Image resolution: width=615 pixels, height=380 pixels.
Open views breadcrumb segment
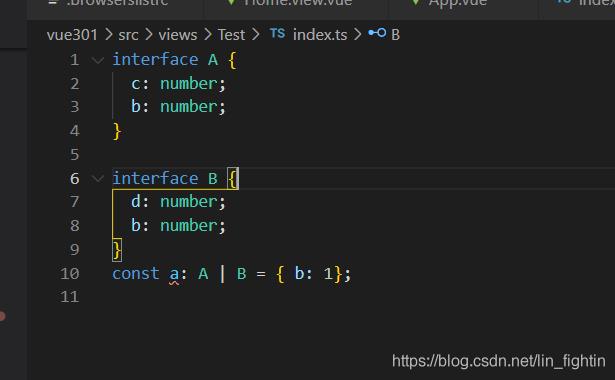[178, 35]
